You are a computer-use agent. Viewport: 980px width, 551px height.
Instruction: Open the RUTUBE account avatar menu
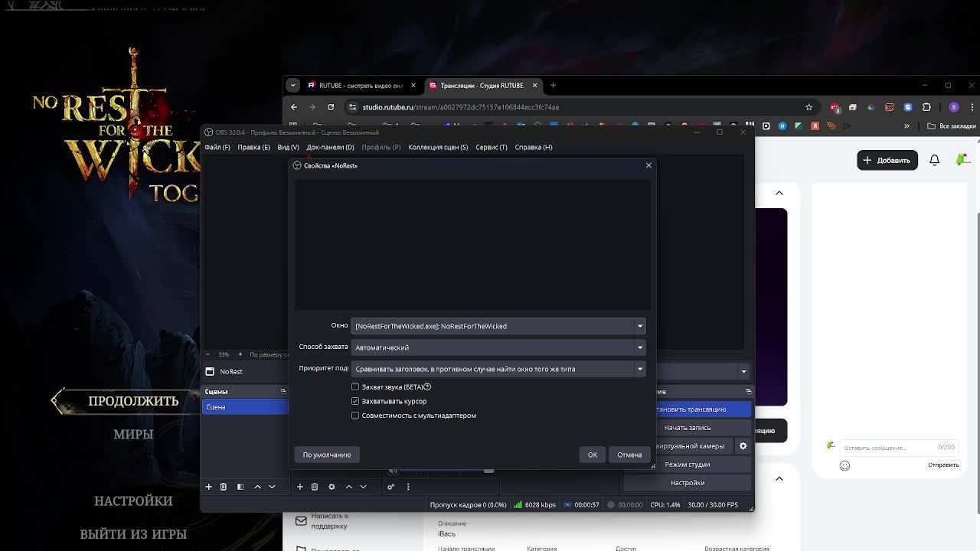963,160
